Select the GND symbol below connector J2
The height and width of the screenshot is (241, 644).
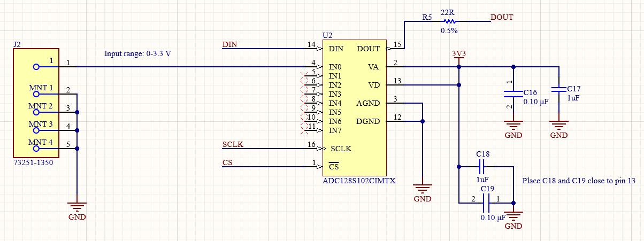pos(77,206)
